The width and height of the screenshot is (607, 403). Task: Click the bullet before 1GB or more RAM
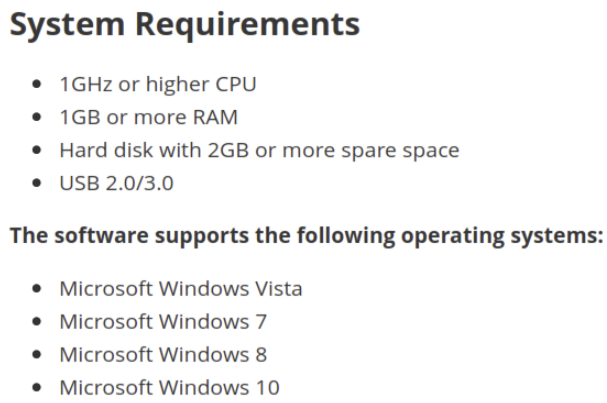click(x=37, y=117)
